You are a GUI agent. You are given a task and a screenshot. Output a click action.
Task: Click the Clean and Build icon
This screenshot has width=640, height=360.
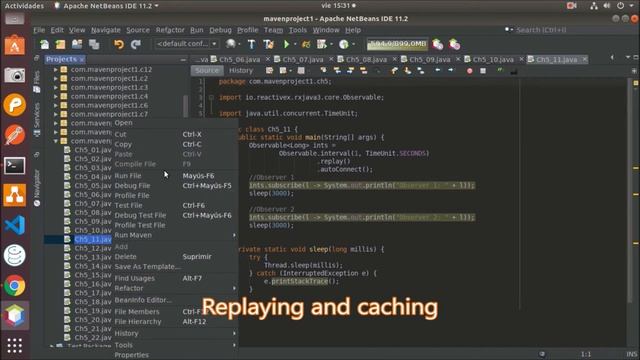[269, 44]
